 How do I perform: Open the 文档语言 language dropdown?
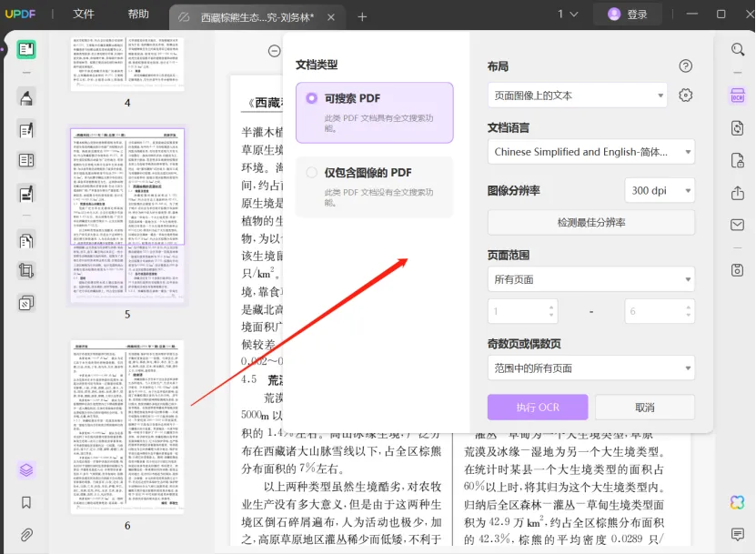pos(590,152)
